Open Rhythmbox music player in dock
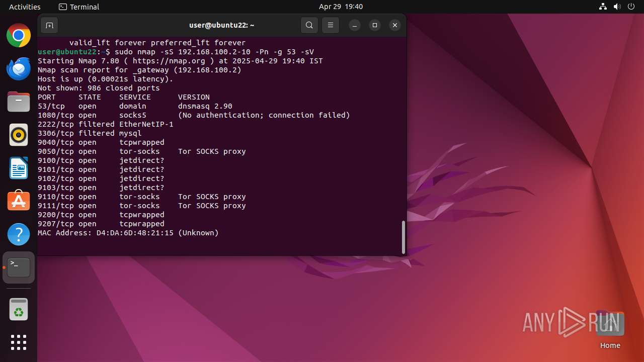 pos(19,135)
